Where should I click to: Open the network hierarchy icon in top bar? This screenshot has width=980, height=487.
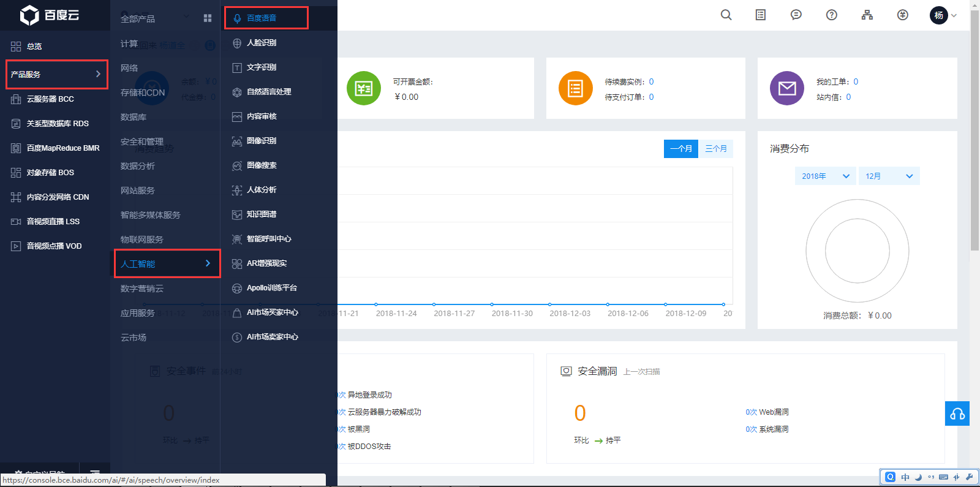point(867,15)
